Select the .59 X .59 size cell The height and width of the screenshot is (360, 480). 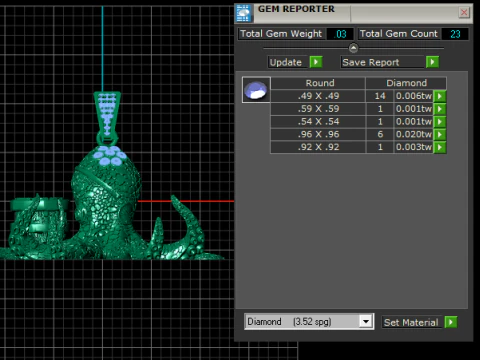pos(318,109)
